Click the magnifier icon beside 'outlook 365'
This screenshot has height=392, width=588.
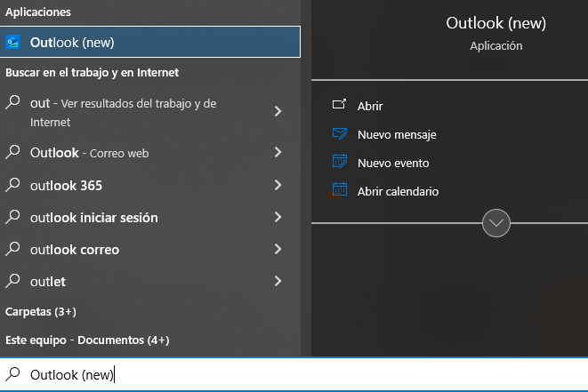pos(12,185)
